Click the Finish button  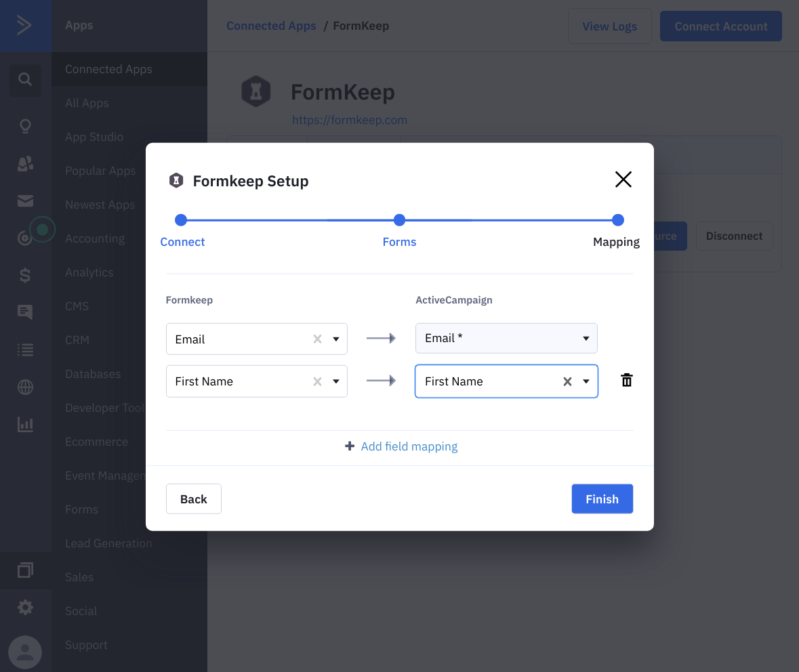(602, 499)
